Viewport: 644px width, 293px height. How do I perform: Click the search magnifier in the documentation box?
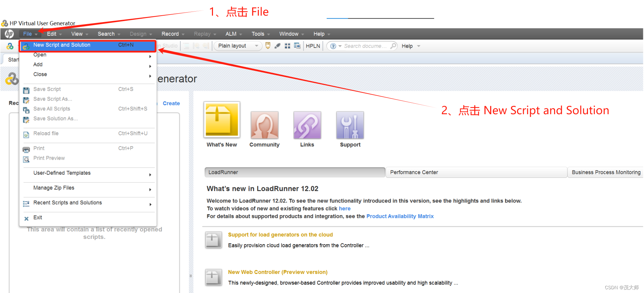393,46
